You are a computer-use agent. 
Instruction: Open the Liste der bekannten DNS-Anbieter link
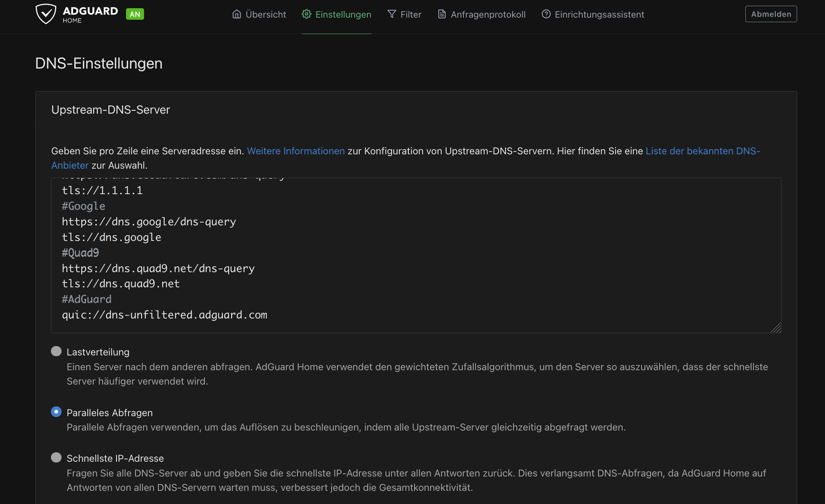702,151
